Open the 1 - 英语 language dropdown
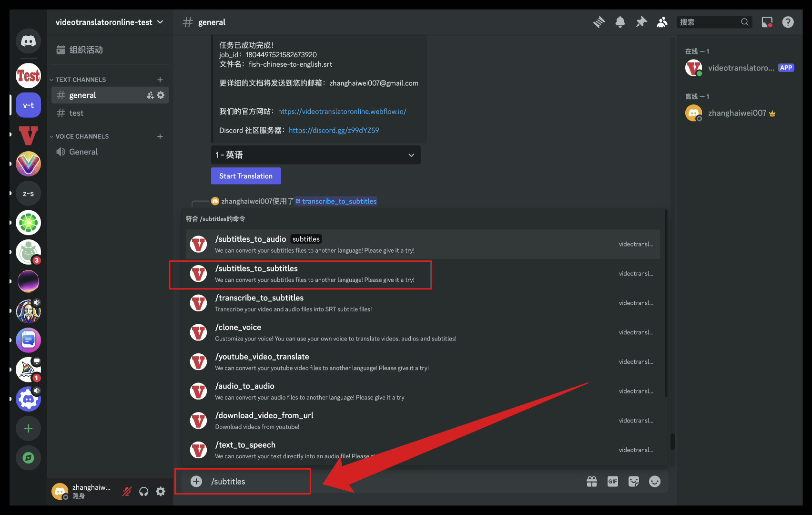 315,155
